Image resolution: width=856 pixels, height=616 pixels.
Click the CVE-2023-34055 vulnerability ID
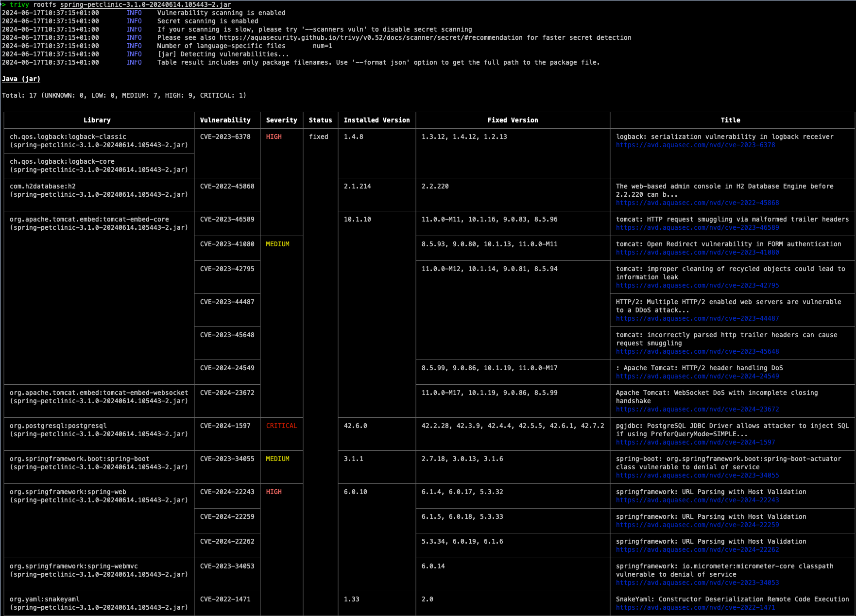click(227, 459)
